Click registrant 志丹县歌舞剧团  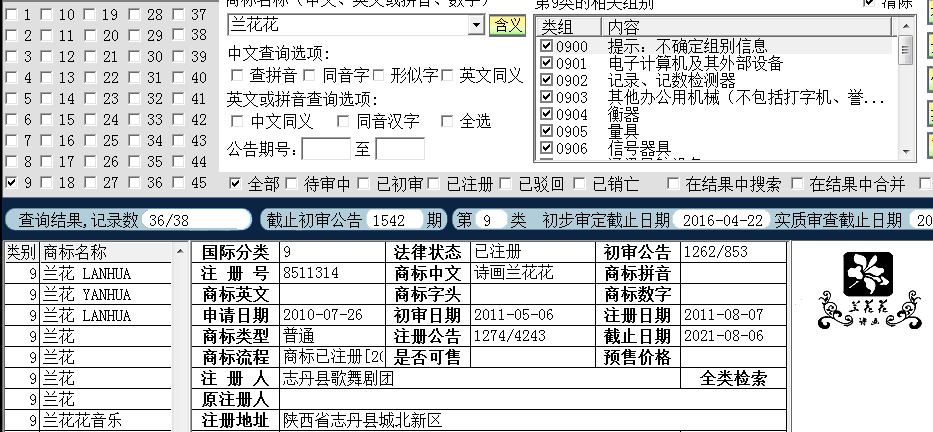point(339,378)
